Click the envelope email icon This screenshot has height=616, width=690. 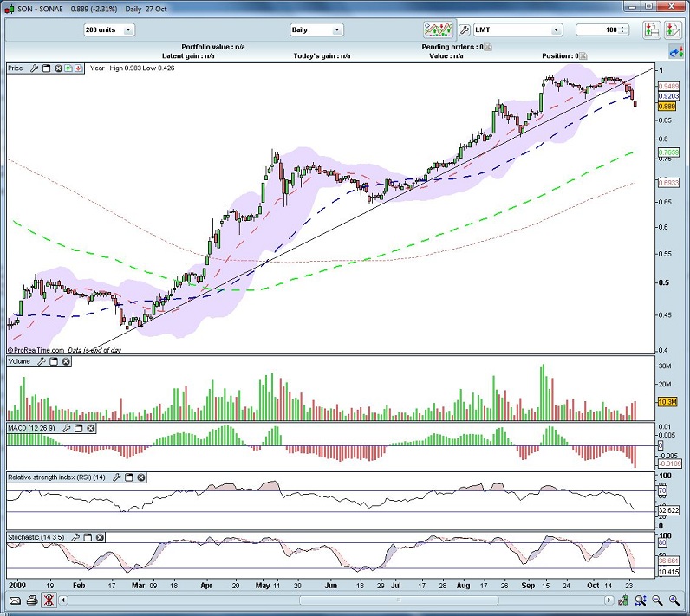click(15, 600)
